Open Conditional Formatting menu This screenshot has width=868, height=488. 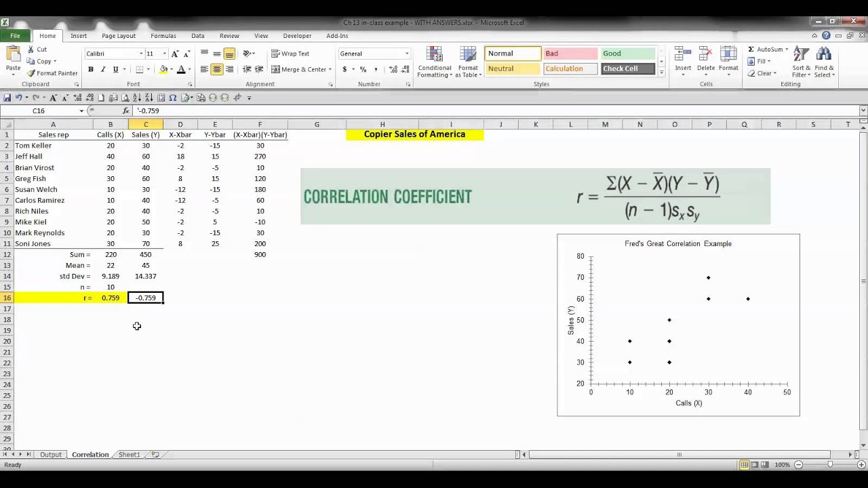pos(435,62)
